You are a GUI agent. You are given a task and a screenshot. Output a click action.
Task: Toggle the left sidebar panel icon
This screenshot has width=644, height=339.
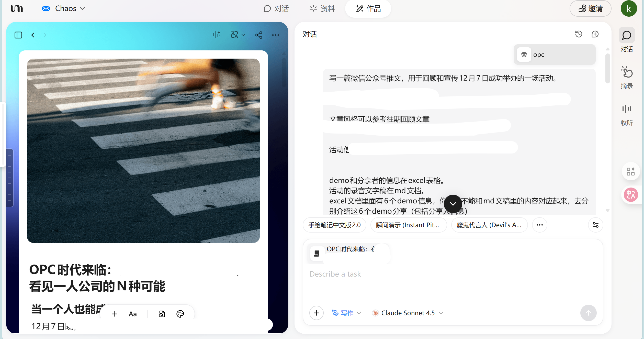click(x=18, y=35)
